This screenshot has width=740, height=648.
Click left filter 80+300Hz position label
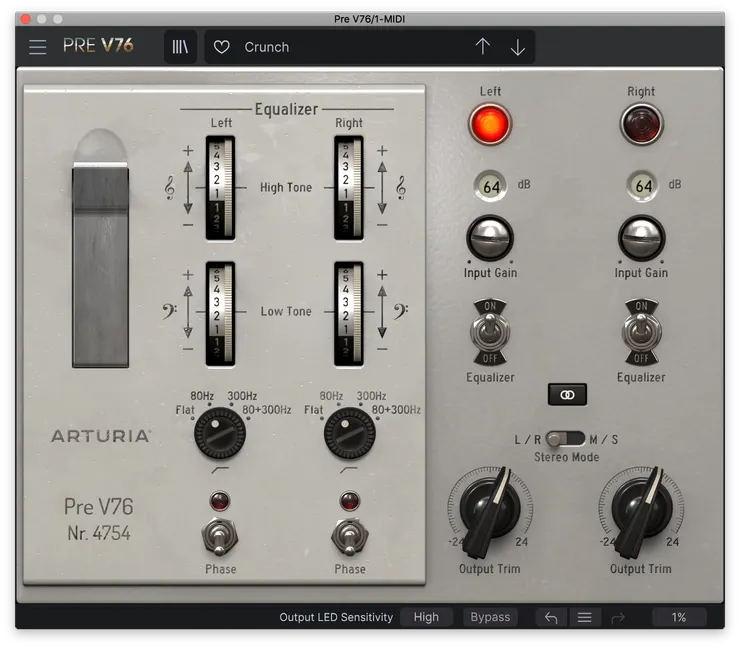[x=267, y=410]
